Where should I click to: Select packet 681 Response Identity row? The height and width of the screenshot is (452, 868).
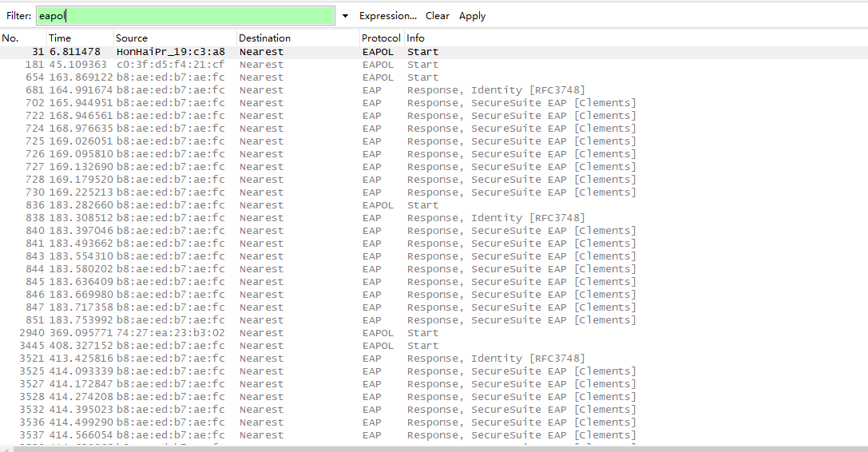coord(240,90)
